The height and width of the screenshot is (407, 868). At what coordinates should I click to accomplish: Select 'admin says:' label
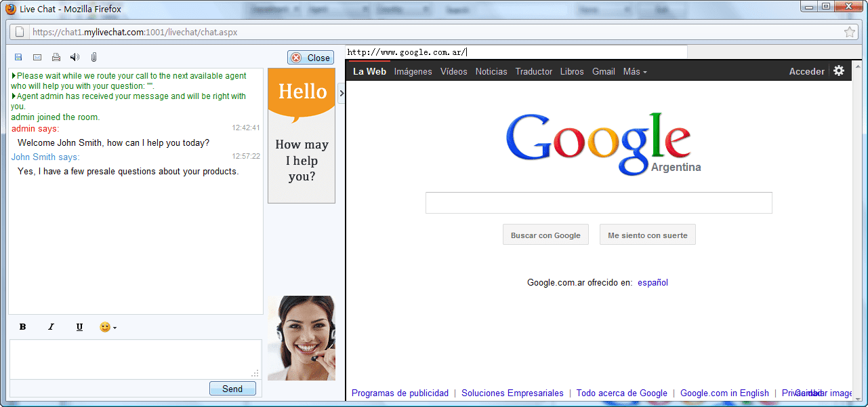[35, 128]
